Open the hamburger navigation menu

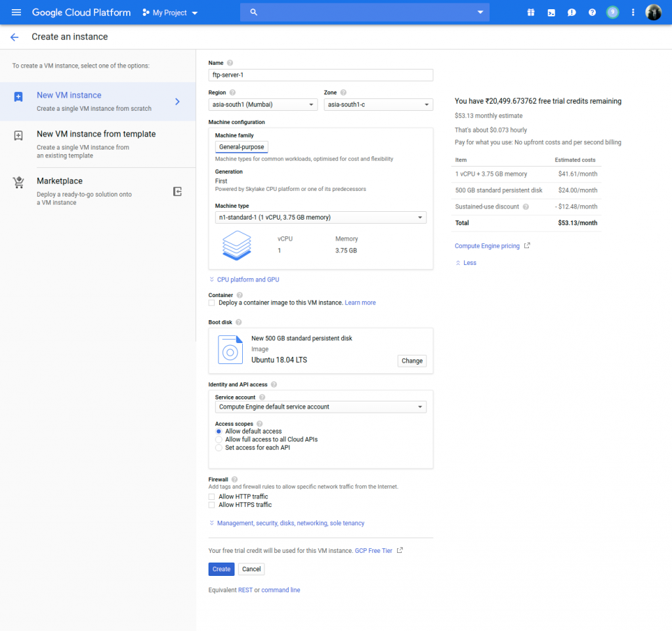pos(16,12)
